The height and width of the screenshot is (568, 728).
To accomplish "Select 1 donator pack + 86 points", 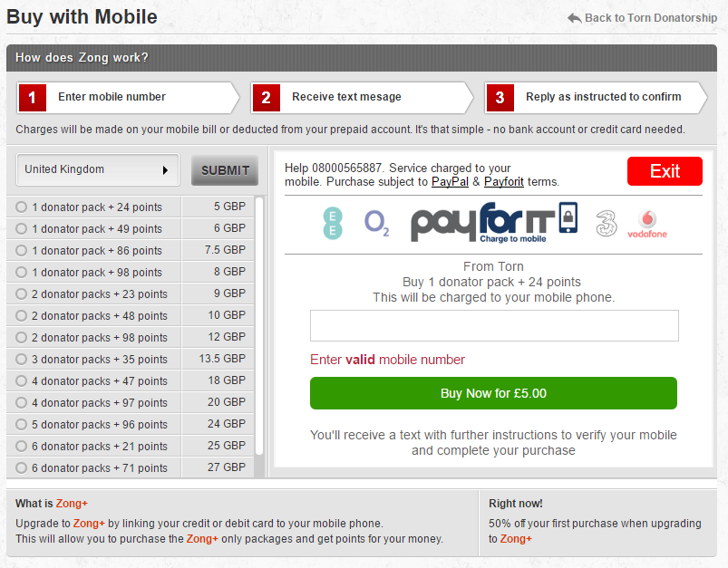I will [x=22, y=251].
